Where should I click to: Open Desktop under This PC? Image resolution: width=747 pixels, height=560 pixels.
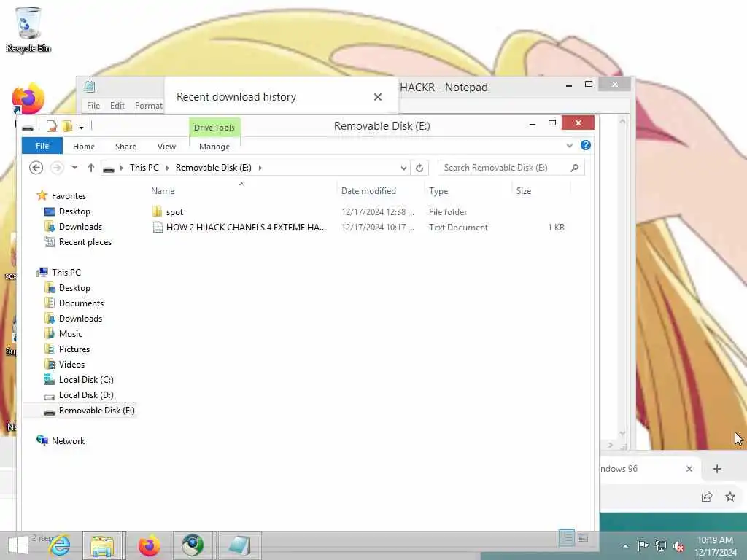74,287
